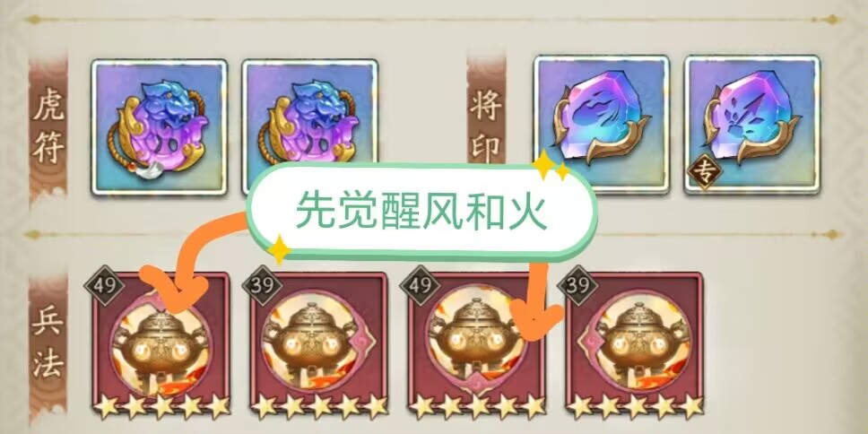Select the second 兵法 cauldron from left
Screen dimensions: 868x434
318,345
